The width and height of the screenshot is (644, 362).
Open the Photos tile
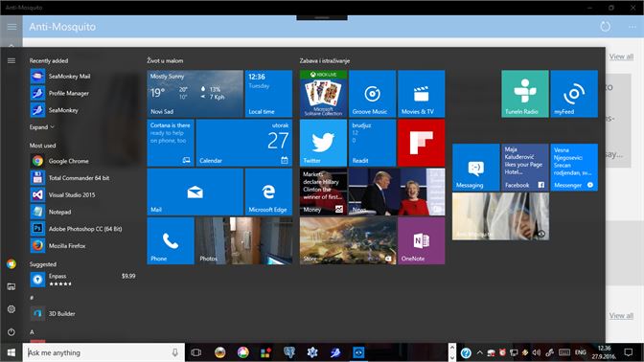244,241
